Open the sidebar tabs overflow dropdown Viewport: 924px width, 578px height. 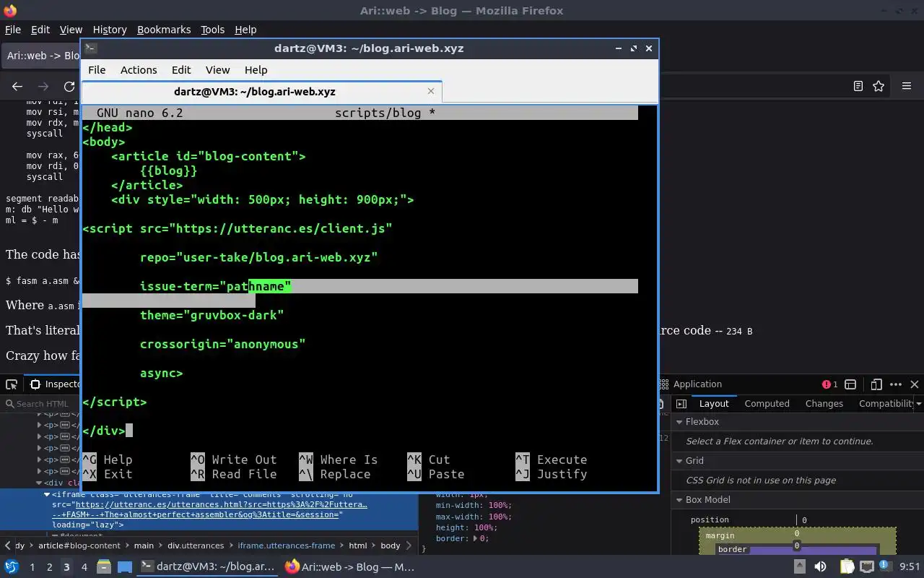[918, 404]
